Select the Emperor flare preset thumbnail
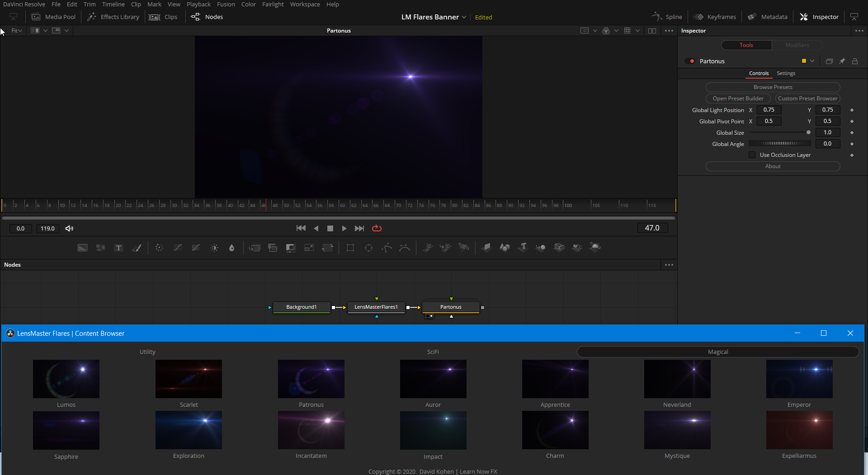 (799, 379)
